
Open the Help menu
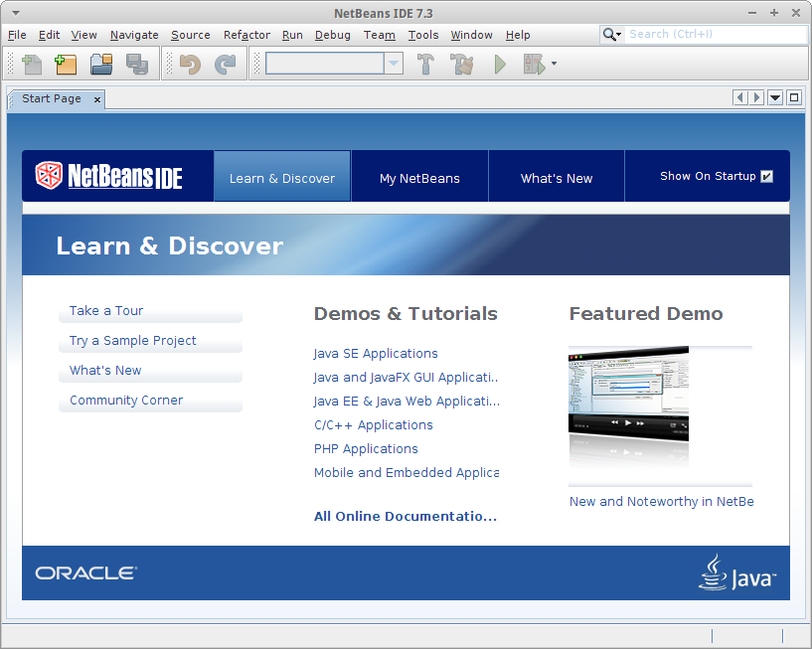click(x=518, y=35)
